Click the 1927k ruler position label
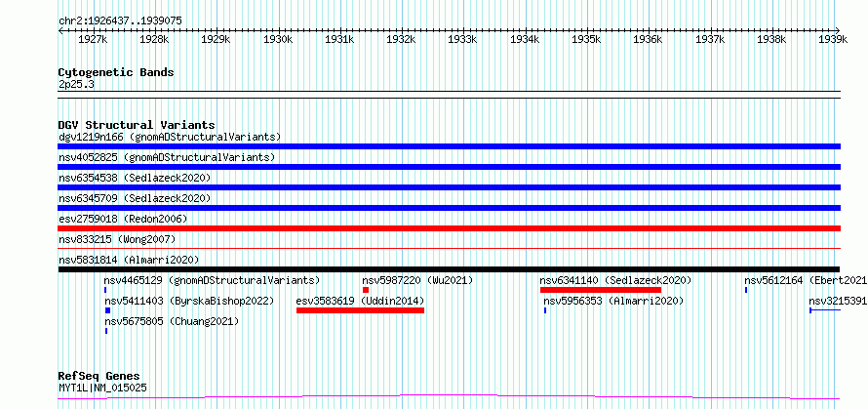 click(93, 39)
